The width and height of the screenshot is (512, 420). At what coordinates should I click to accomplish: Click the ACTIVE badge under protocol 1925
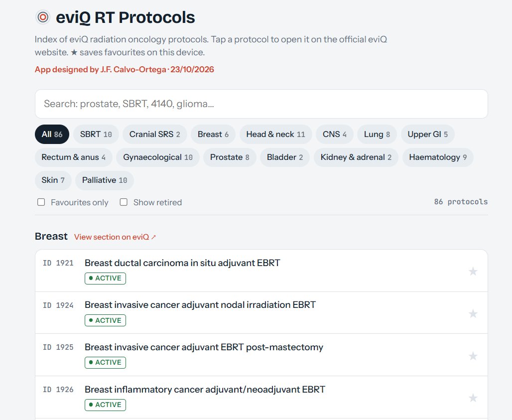105,363
